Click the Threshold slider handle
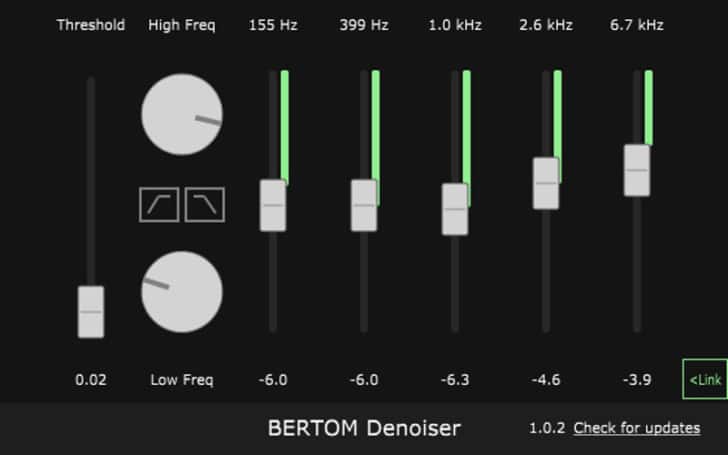This screenshot has height=455, width=728. point(91,312)
